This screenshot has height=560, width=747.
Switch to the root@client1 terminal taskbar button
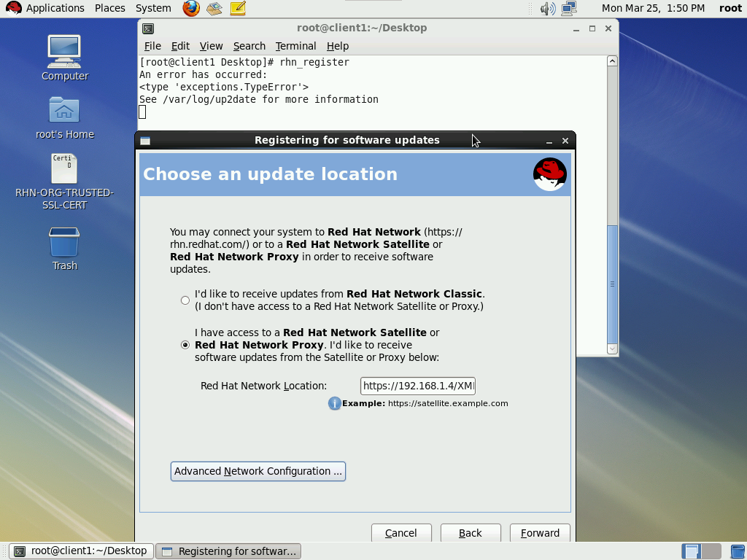point(82,551)
